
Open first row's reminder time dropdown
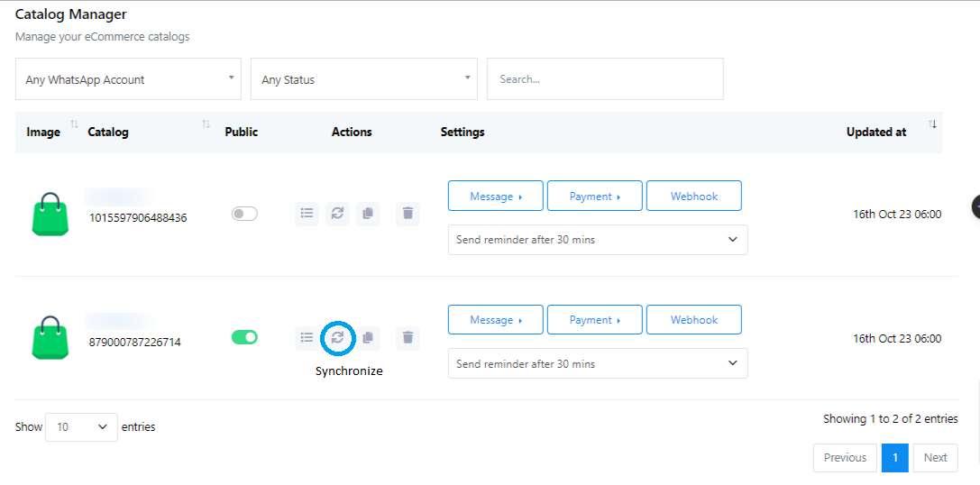pos(597,240)
